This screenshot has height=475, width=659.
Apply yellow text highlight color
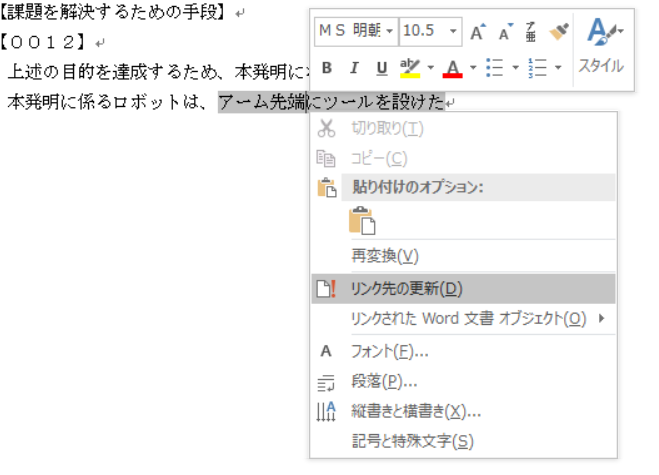(410, 68)
